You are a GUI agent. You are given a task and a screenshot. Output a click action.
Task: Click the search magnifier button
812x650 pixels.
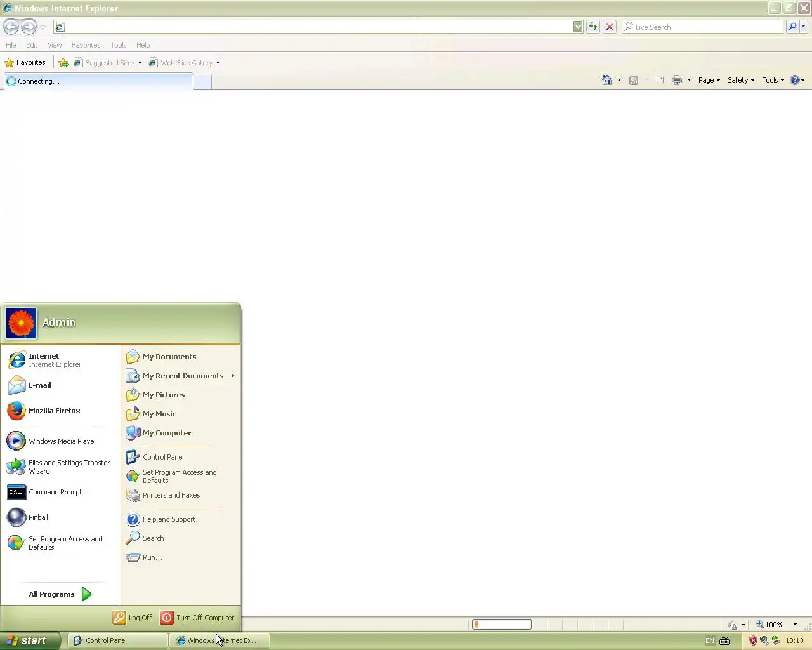click(792, 27)
